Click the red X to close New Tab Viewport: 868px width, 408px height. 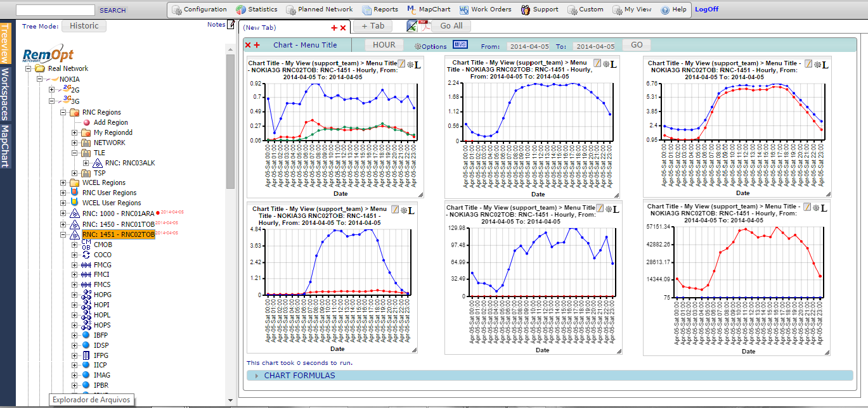click(x=343, y=28)
